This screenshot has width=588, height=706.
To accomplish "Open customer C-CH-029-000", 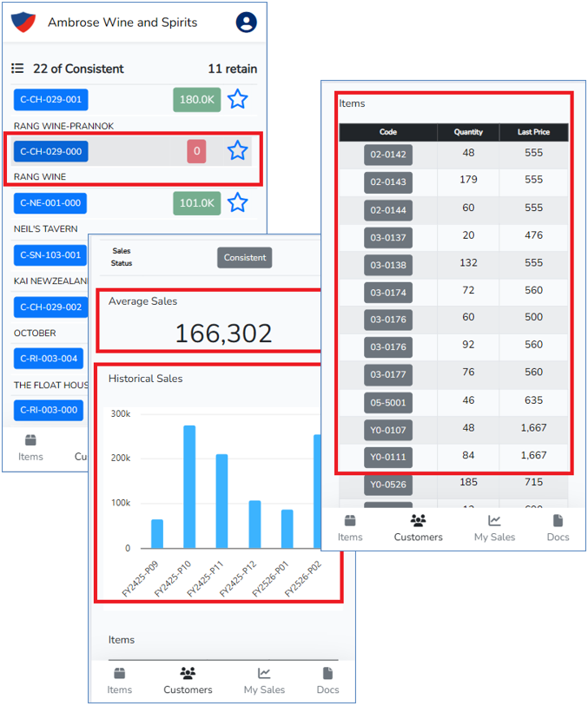I will [51, 151].
